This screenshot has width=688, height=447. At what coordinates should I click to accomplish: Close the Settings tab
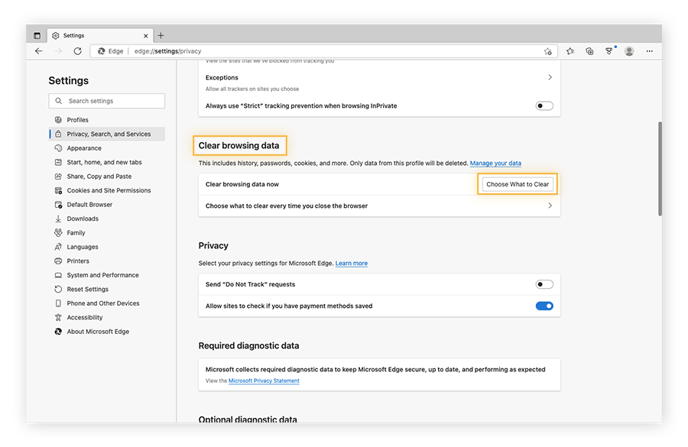coord(146,36)
